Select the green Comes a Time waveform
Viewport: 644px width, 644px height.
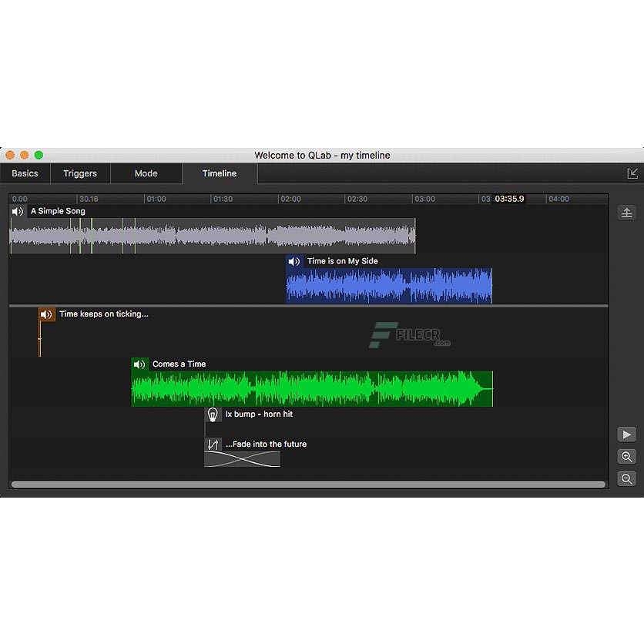(x=312, y=389)
